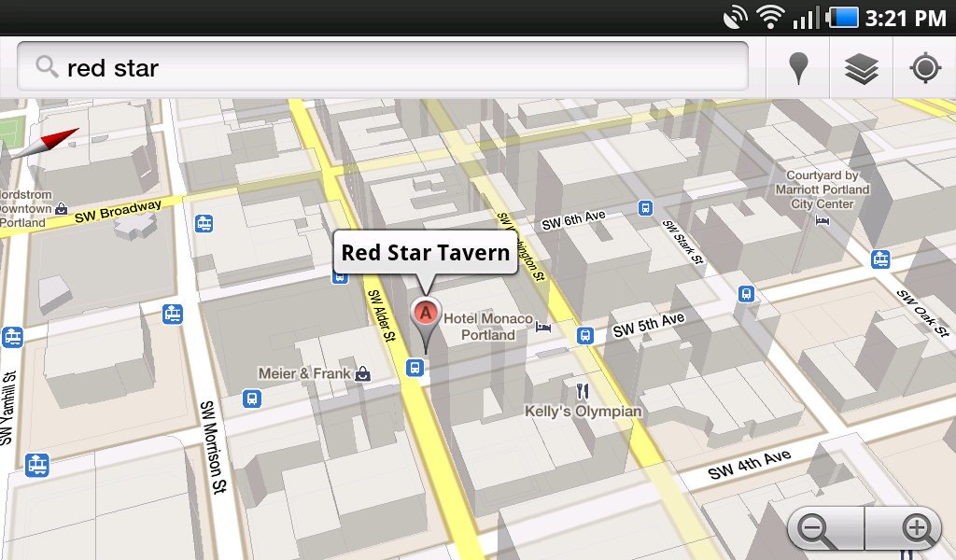The height and width of the screenshot is (560, 956).
Task: Tap the battery status bar icon
Action: point(842,17)
